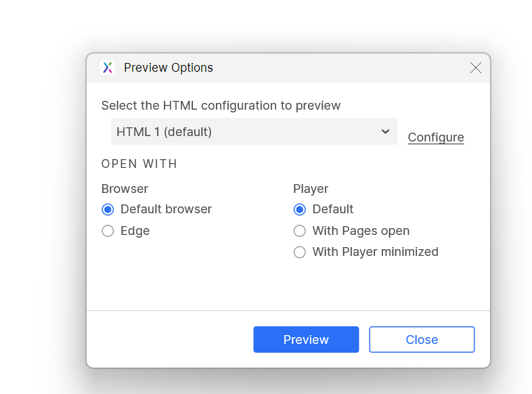Screen dimensions: 532x394
Task: Select the Default player radio button
Action: click(299, 209)
